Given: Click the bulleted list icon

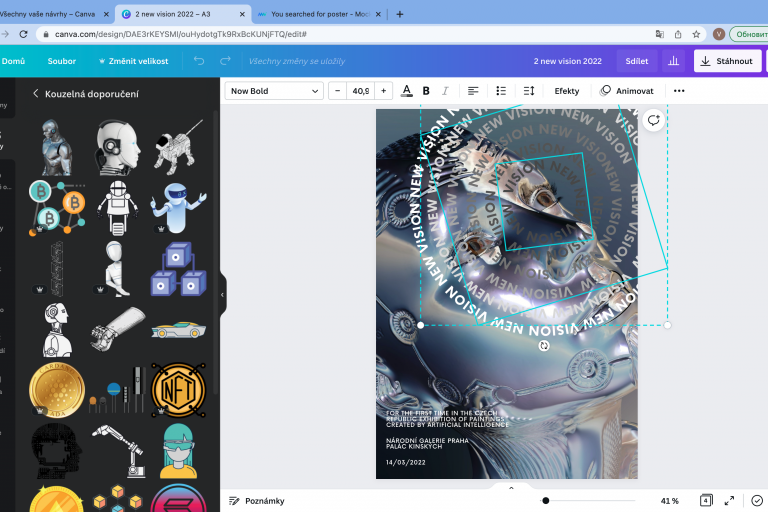Looking at the screenshot, I should (x=501, y=91).
